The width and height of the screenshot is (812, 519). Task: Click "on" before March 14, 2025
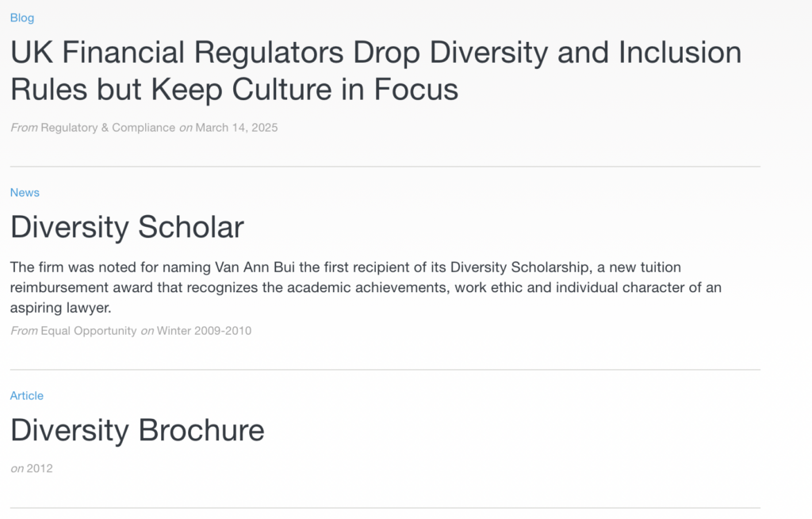[x=186, y=128]
